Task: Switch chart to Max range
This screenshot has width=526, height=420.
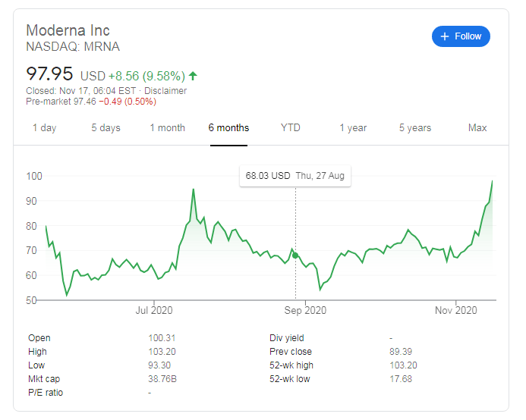Action: pos(477,127)
